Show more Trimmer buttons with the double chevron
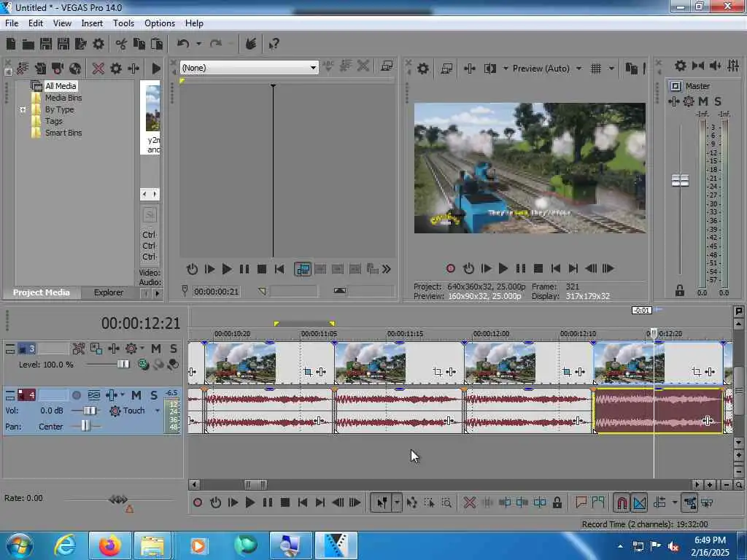The height and width of the screenshot is (560, 747). (x=387, y=270)
